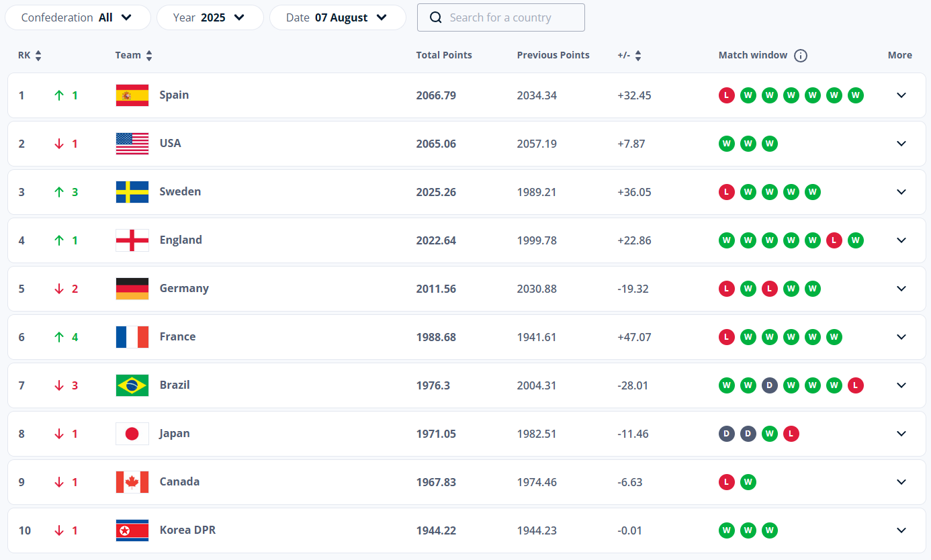Click the Spain flag icon

click(x=132, y=95)
